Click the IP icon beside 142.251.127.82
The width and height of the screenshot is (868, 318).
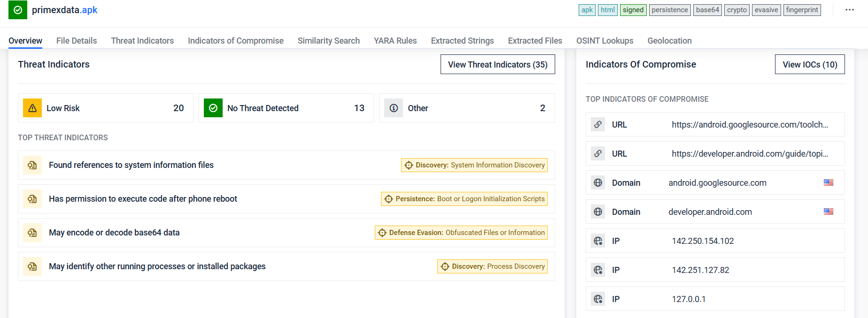tap(598, 270)
